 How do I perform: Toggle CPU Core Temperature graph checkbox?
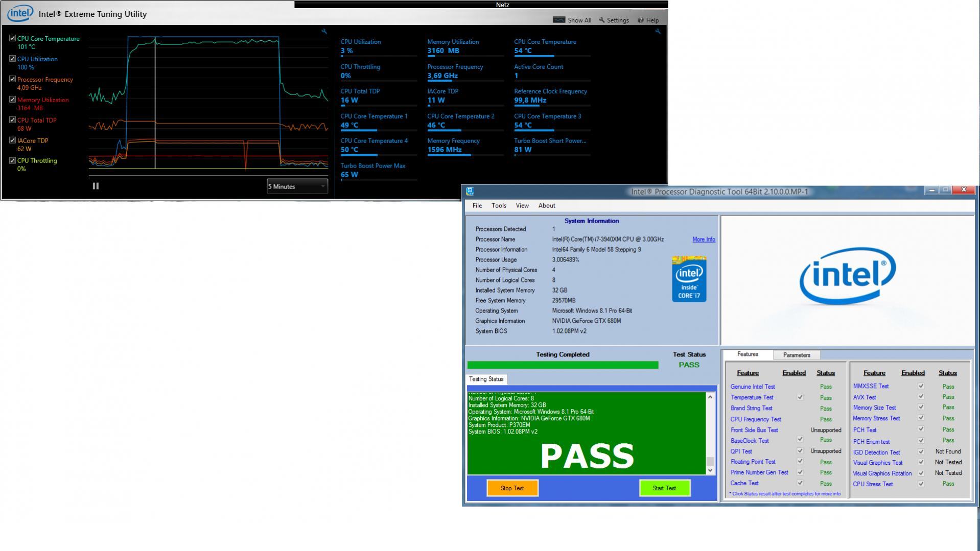[12, 38]
